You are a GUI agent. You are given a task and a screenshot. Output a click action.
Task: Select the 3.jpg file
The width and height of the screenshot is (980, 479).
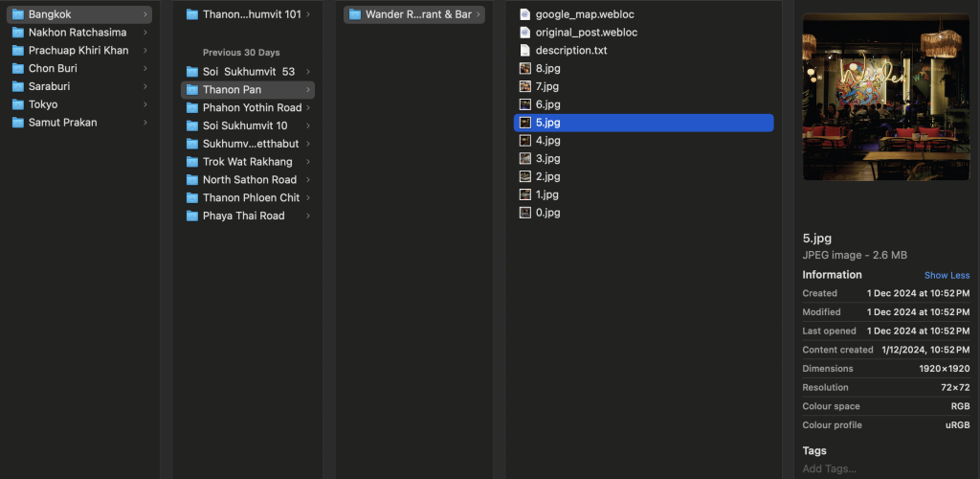pyautogui.click(x=644, y=158)
